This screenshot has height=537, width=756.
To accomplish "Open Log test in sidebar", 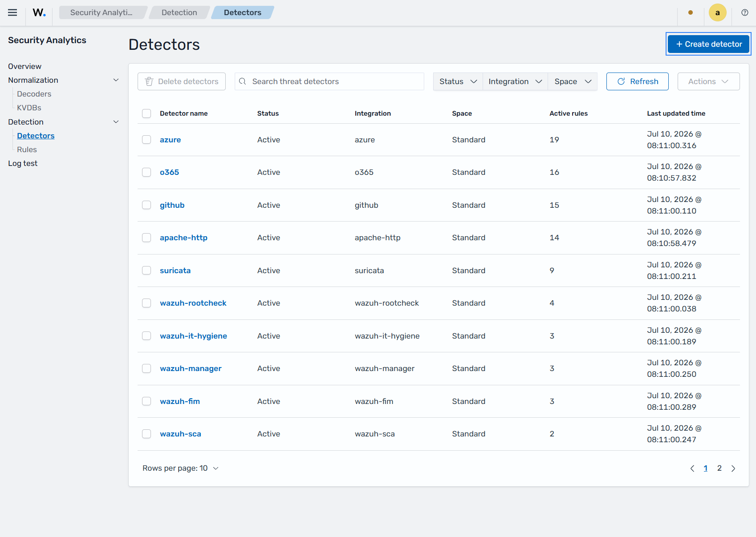I will click(23, 163).
